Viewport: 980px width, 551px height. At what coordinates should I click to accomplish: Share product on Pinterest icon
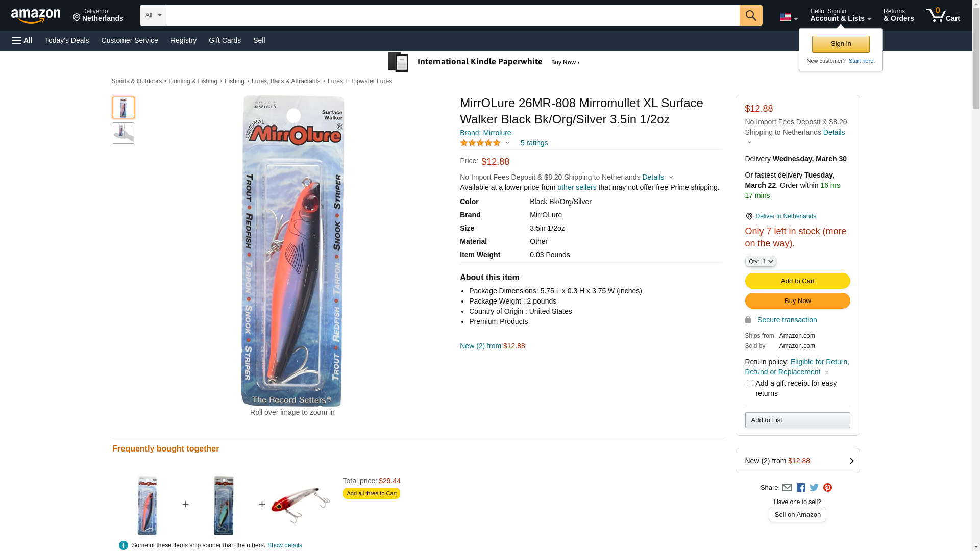coord(827,488)
